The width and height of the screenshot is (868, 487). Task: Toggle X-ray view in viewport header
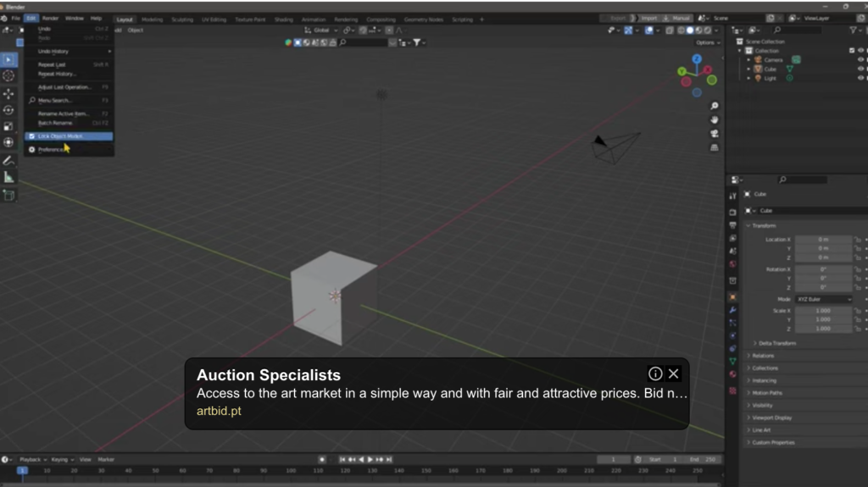(x=670, y=30)
